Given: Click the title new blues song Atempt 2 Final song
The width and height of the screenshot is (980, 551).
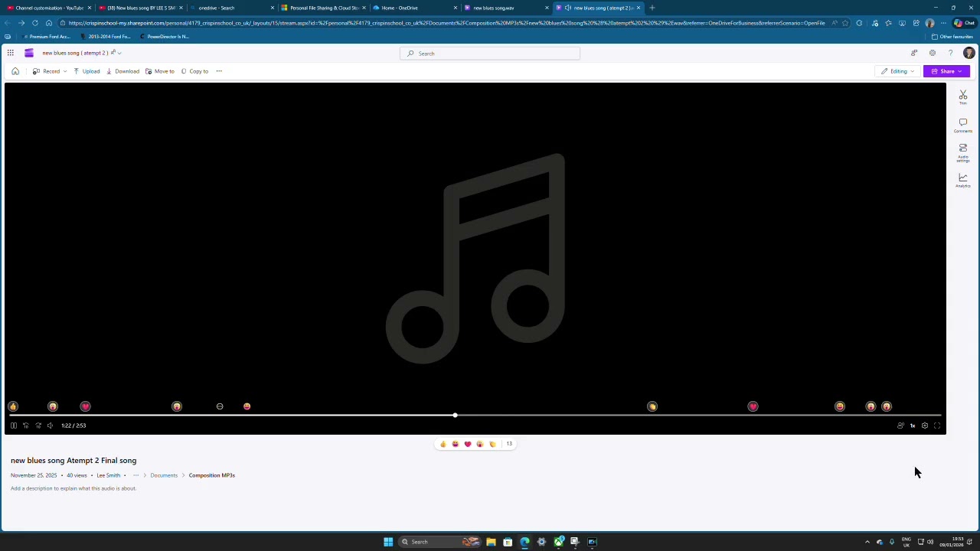Looking at the screenshot, I should (x=73, y=461).
